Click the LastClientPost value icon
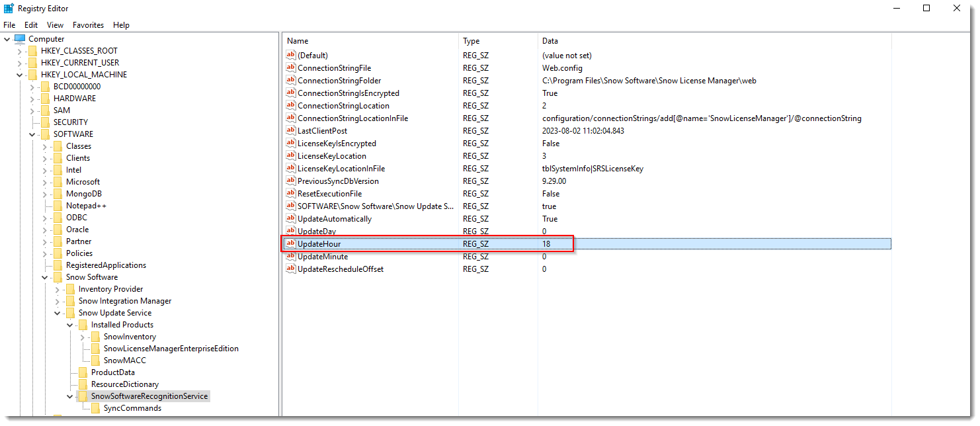 290,131
